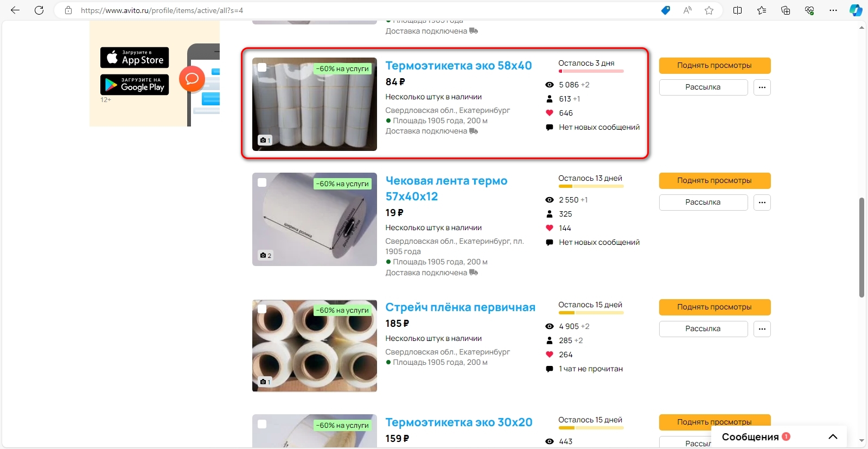Image resolution: width=868 pixels, height=449 pixels.
Task: Open the "Чековая лента термо 57x40x12" listing title
Action: [446, 188]
